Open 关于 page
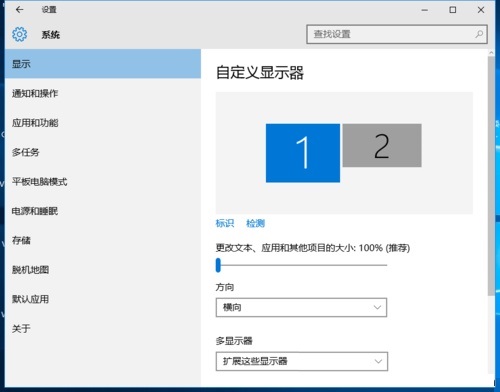500x392 pixels. tap(103, 328)
